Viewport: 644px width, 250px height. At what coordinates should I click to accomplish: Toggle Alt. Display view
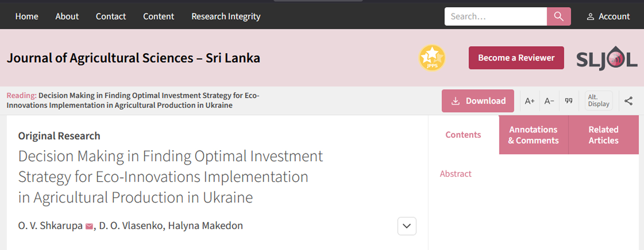pos(599,101)
